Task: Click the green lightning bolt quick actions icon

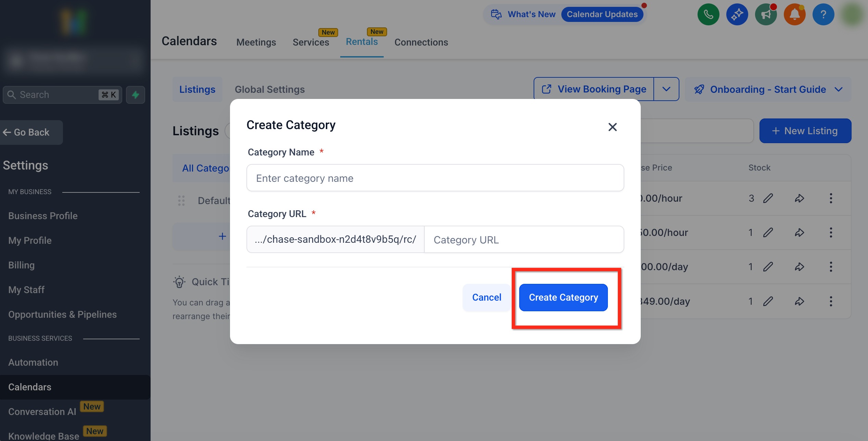Action: [x=136, y=95]
